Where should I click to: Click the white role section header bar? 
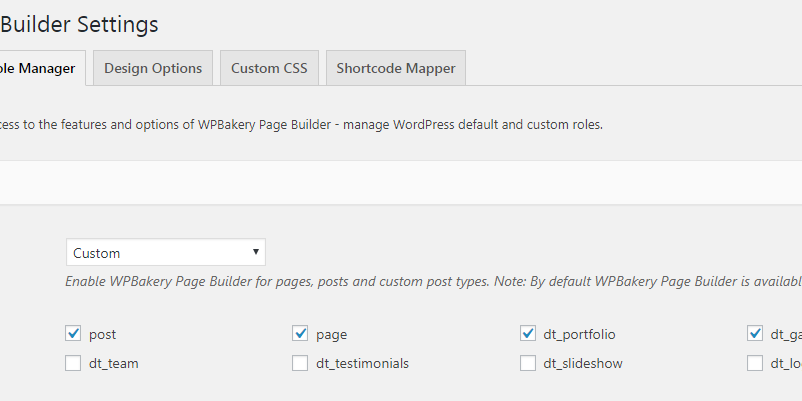[x=400, y=182]
